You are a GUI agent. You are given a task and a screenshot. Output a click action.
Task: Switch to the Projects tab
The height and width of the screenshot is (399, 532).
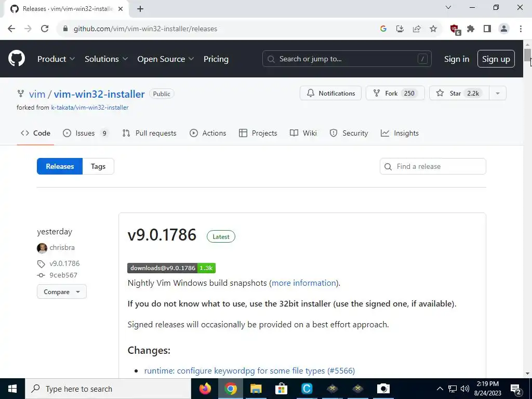click(258, 133)
